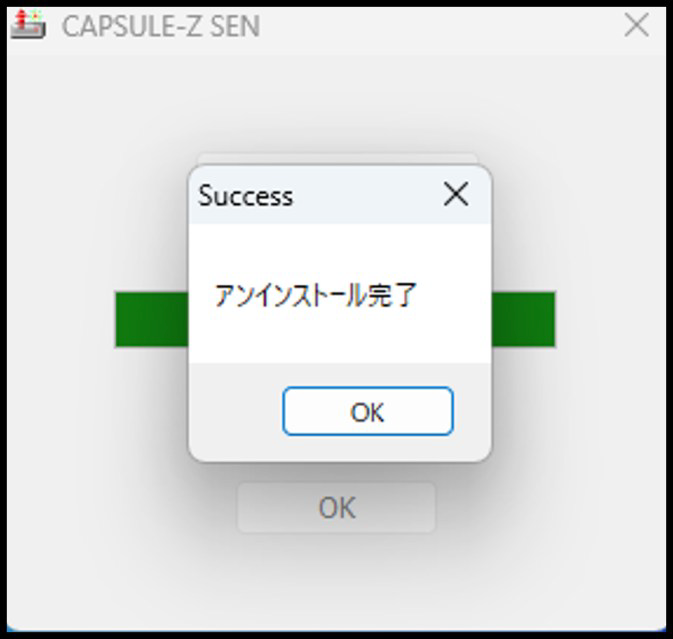Click the "CAPSULE-Z SEN" window title text

[160, 26]
